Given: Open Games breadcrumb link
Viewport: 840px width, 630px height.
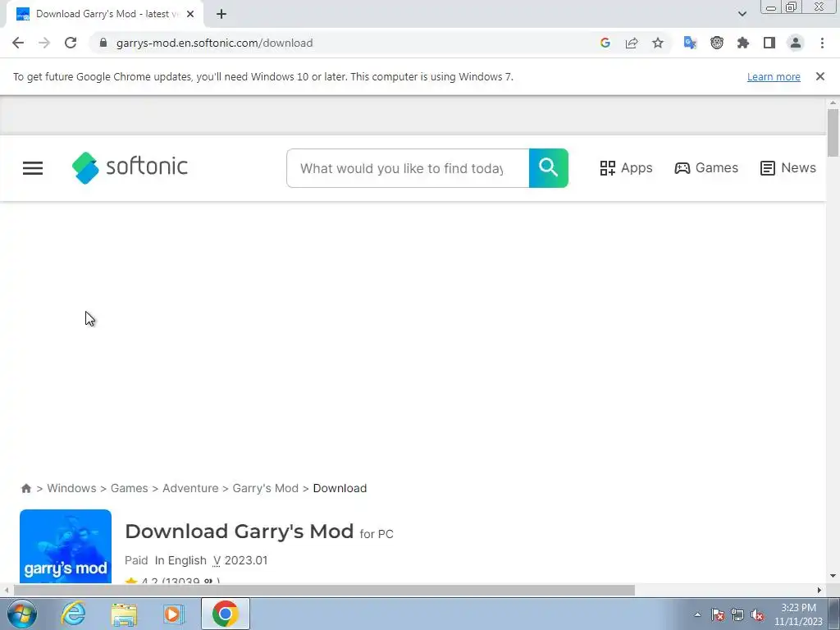Looking at the screenshot, I should pos(129,488).
